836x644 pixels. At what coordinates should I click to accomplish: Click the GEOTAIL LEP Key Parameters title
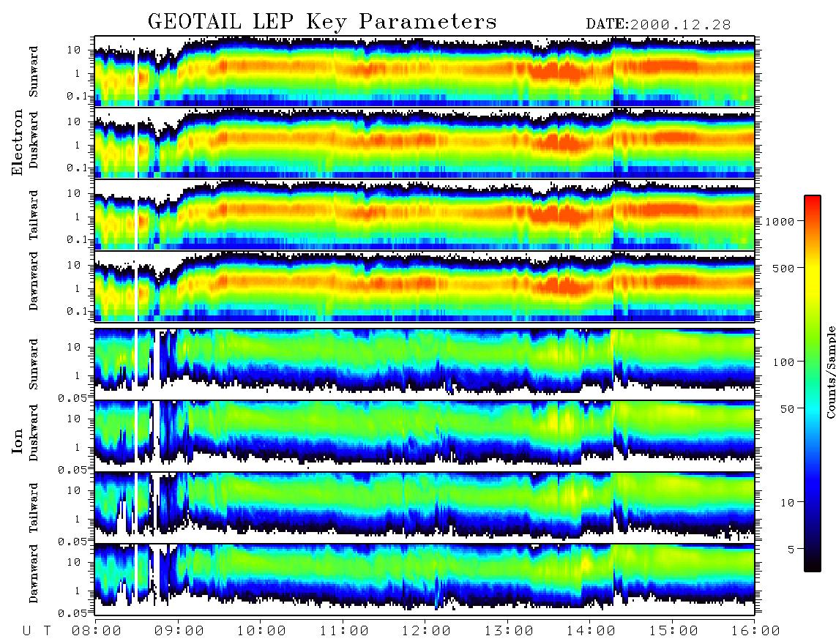322,22
